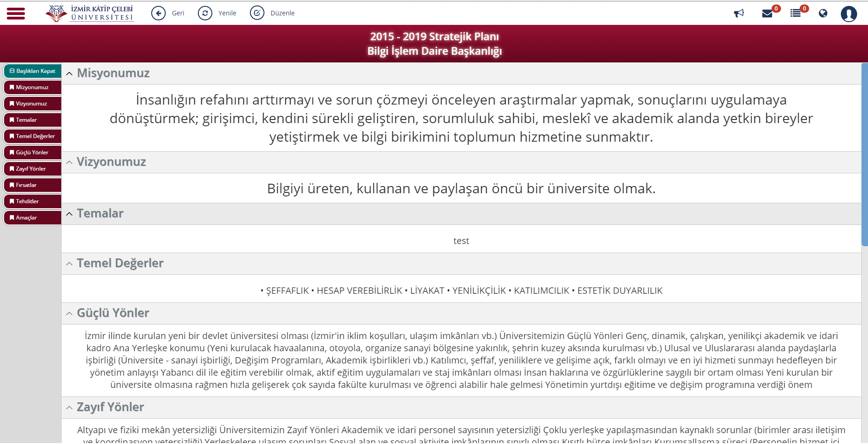Jump to Vizyonumuz in sidebar
Screen dimensions: 868x444
coord(33,104)
